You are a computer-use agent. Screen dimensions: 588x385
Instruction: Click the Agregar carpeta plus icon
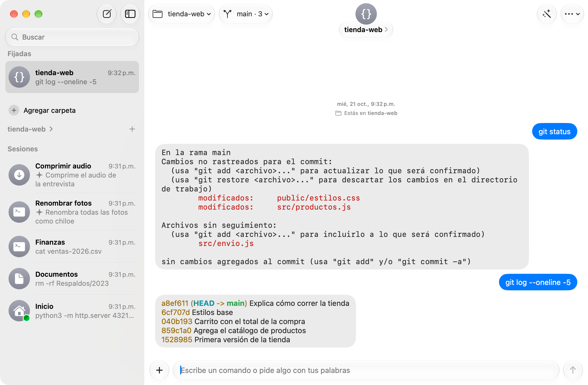(x=14, y=110)
